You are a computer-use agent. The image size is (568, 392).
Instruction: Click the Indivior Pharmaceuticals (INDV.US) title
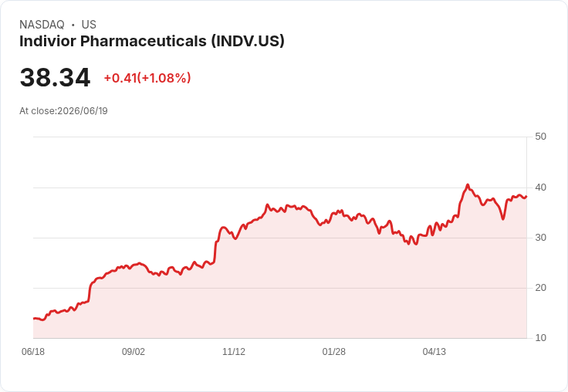point(152,42)
